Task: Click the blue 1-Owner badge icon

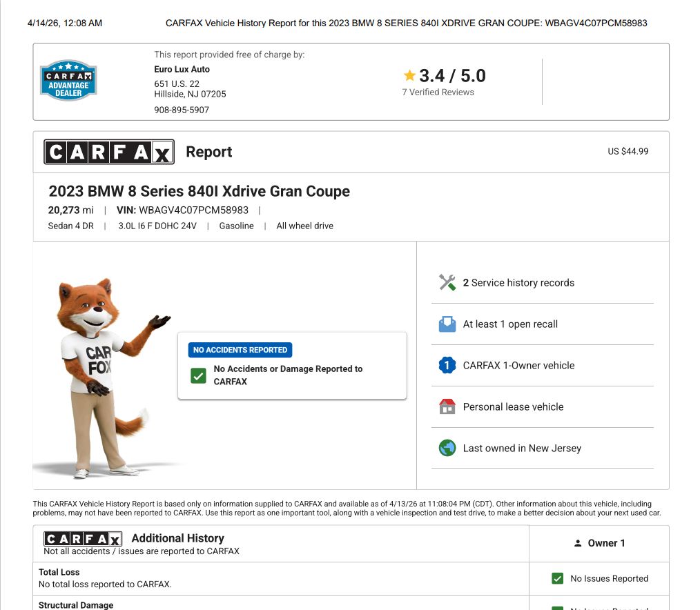Action: [x=447, y=365]
